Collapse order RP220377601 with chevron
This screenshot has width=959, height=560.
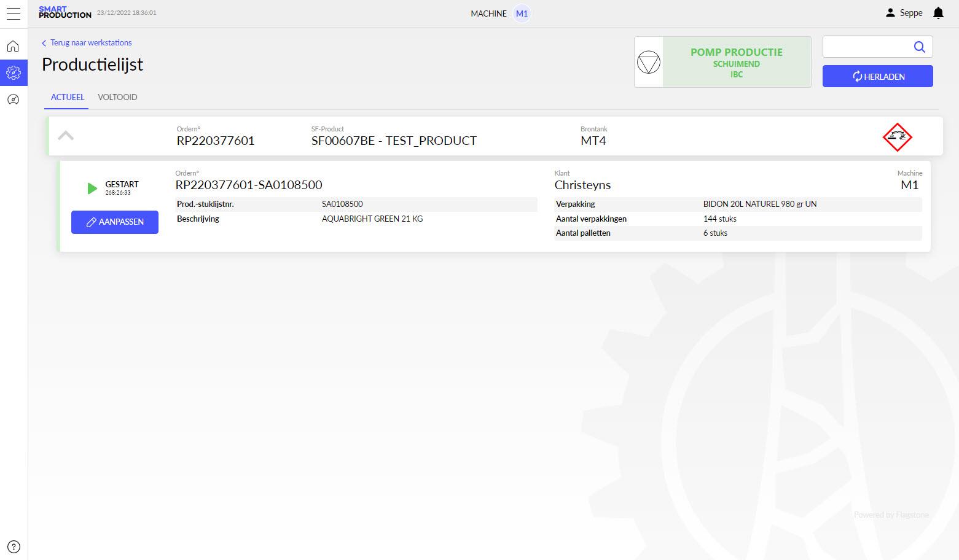pos(66,136)
